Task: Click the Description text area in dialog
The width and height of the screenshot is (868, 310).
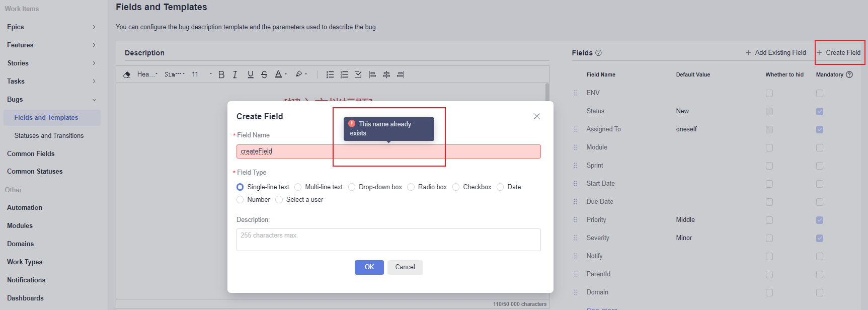Action: tap(388, 240)
